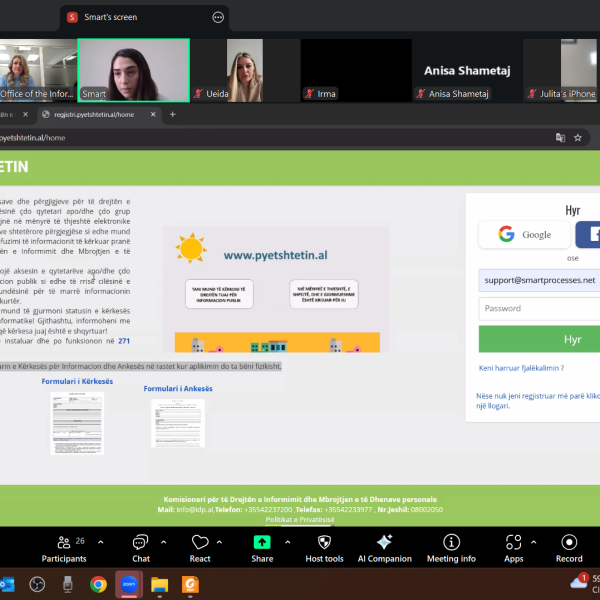Open a new browser tab
Viewport: 600px width, 600px height.
(172, 115)
